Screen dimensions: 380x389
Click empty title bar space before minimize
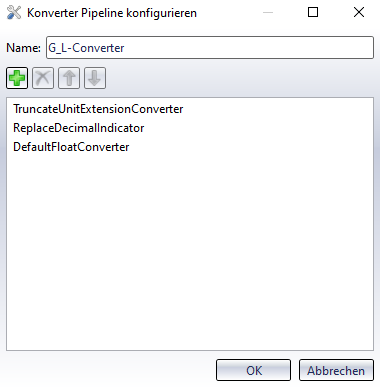click(x=227, y=13)
